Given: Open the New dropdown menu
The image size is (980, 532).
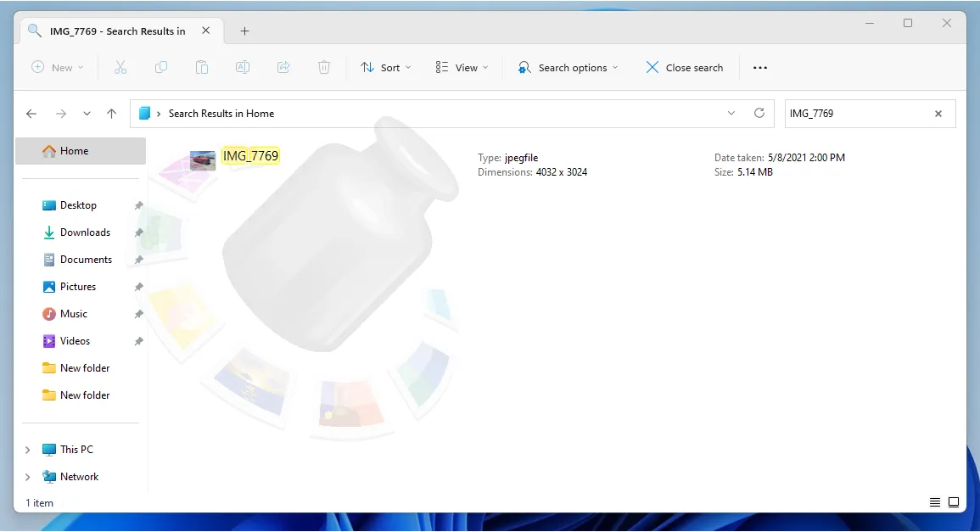Looking at the screenshot, I should click(58, 68).
